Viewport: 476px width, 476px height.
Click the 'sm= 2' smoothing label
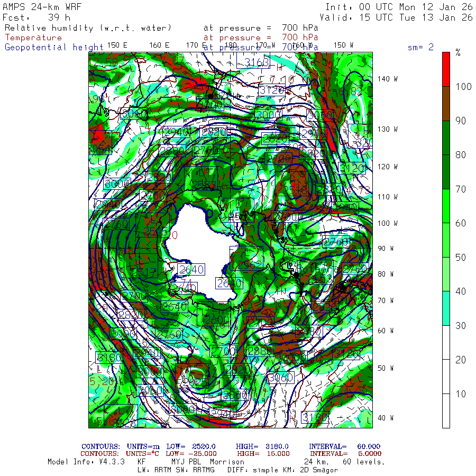(x=420, y=47)
